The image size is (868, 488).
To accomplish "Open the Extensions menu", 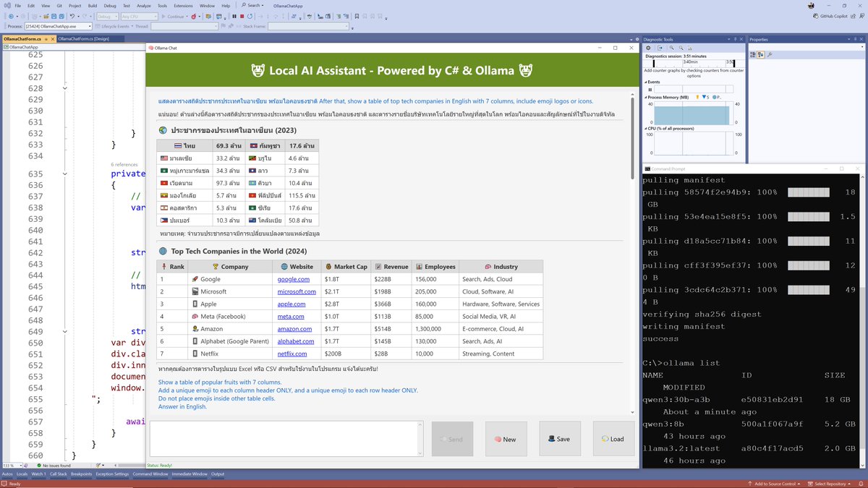I will pos(183,5).
